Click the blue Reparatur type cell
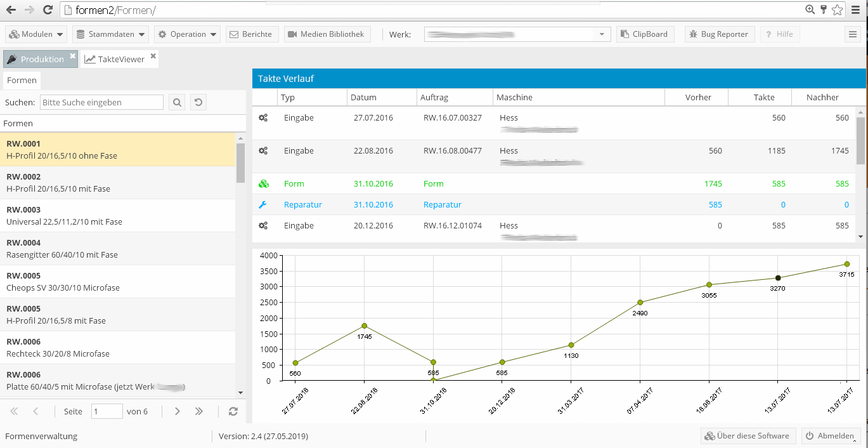This screenshot has width=868, height=448. click(x=303, y=204)
